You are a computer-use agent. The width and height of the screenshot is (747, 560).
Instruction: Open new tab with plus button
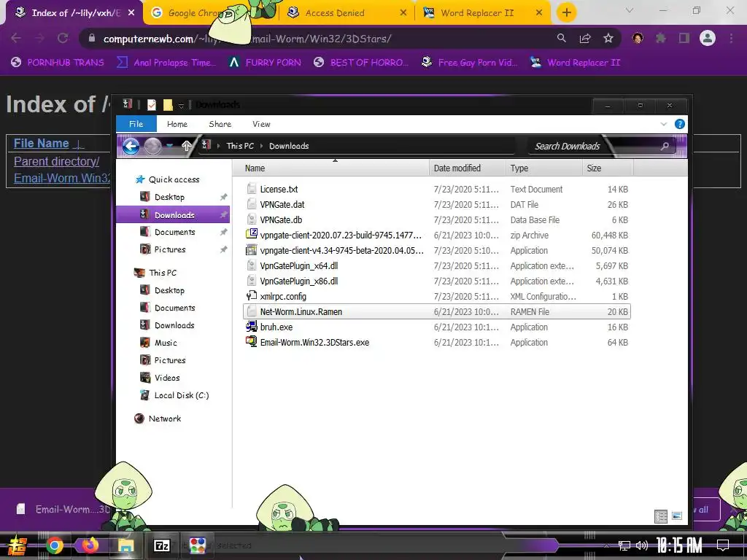coord(566,13)
